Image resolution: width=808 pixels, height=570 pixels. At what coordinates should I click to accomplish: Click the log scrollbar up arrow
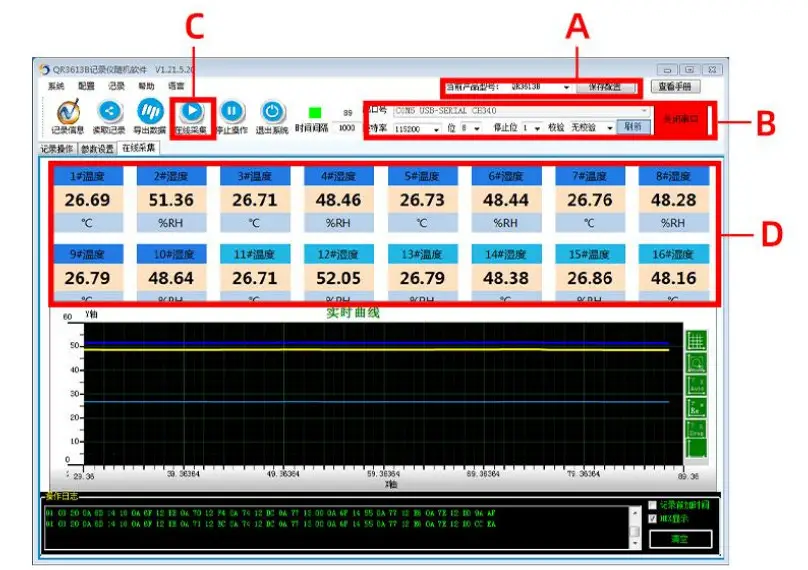pos(635,513)
